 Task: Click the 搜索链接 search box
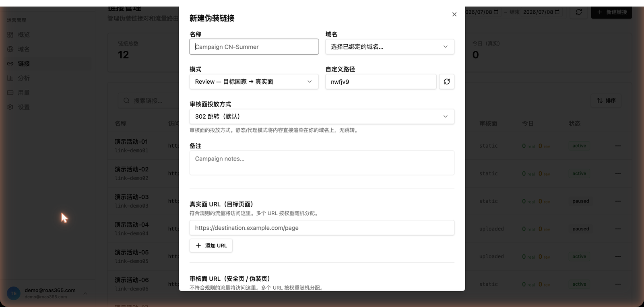point(149,101)
